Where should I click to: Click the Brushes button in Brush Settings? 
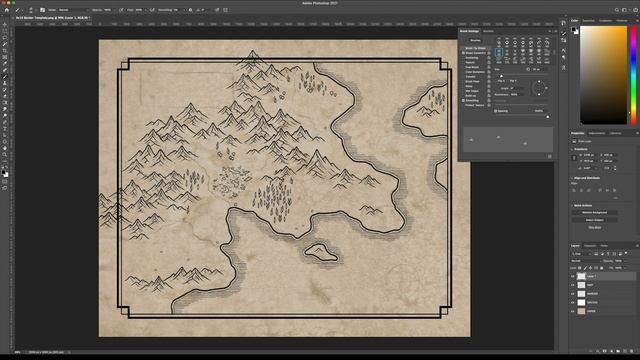(x=475, y=40)
